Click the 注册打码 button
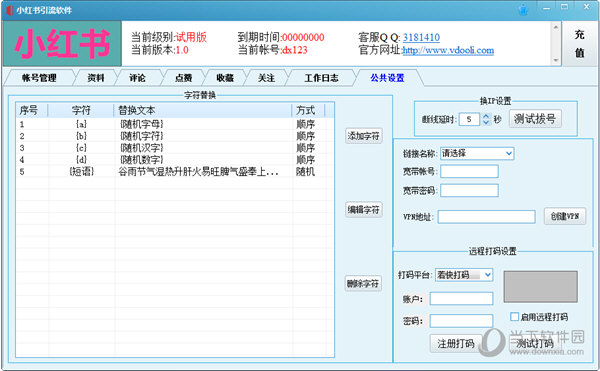The width and height of the screenshot is (600, 371). 456,343
